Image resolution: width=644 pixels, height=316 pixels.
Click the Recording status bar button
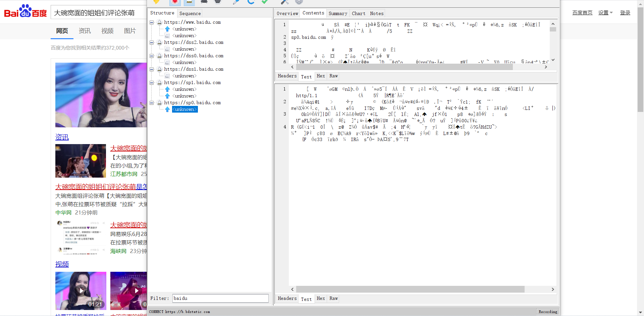tap(548, 312)
